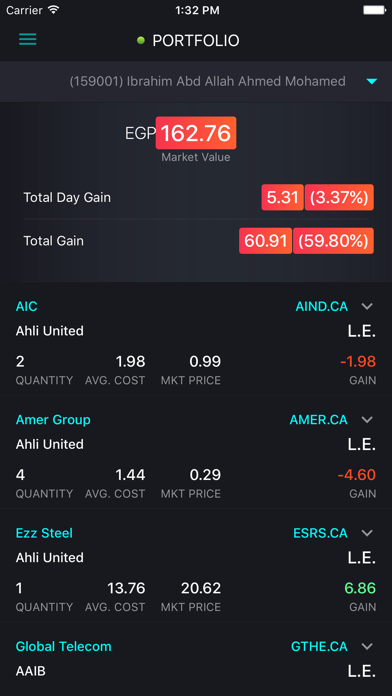Tap the green connection status dot
The image size is (392, 696).
click(x=141, y=41)
